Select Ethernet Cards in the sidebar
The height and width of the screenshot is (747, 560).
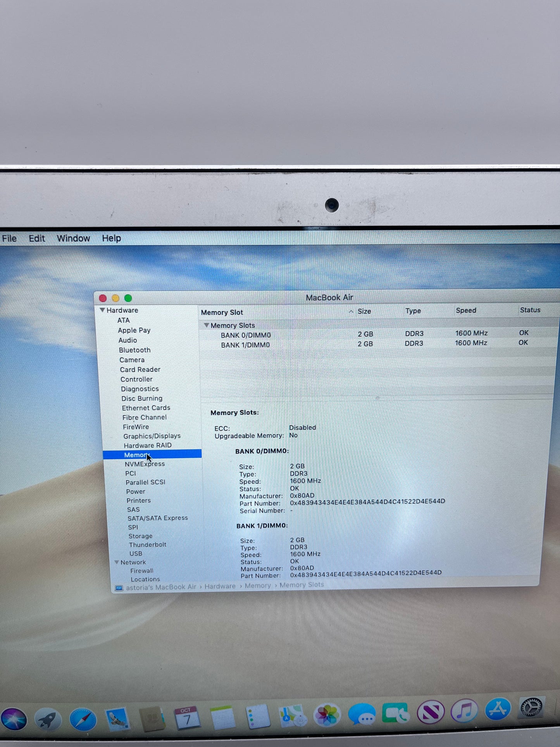[x=146, y=408]
